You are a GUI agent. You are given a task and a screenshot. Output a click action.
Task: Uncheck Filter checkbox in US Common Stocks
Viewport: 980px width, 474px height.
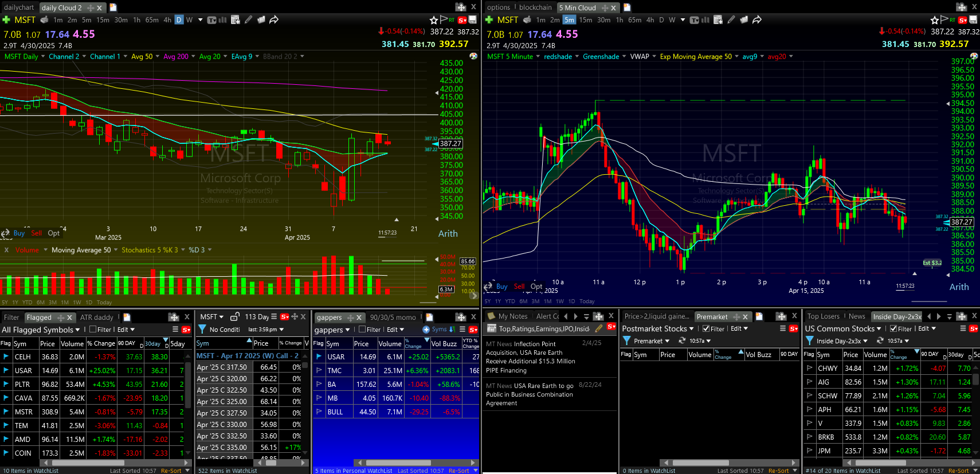893,329
